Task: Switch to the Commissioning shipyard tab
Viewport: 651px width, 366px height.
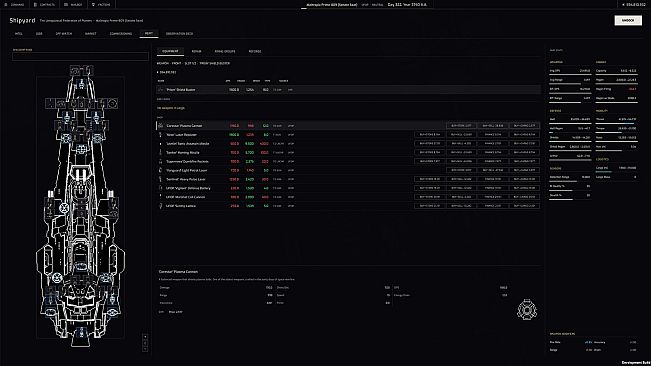Action: [x=121, y=34]
